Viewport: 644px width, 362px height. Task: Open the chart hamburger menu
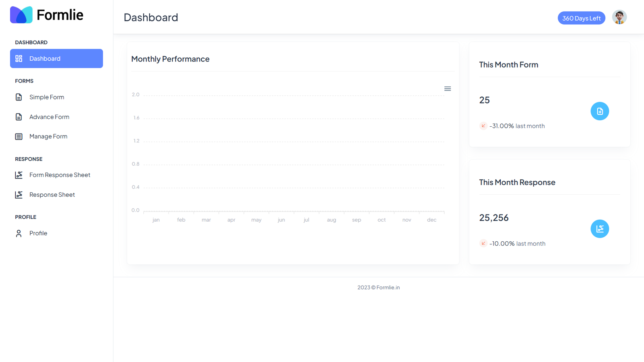pos(447,89)
